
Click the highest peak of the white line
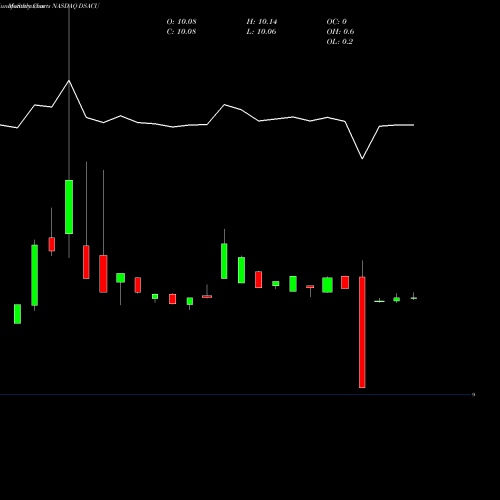point(69,81)
